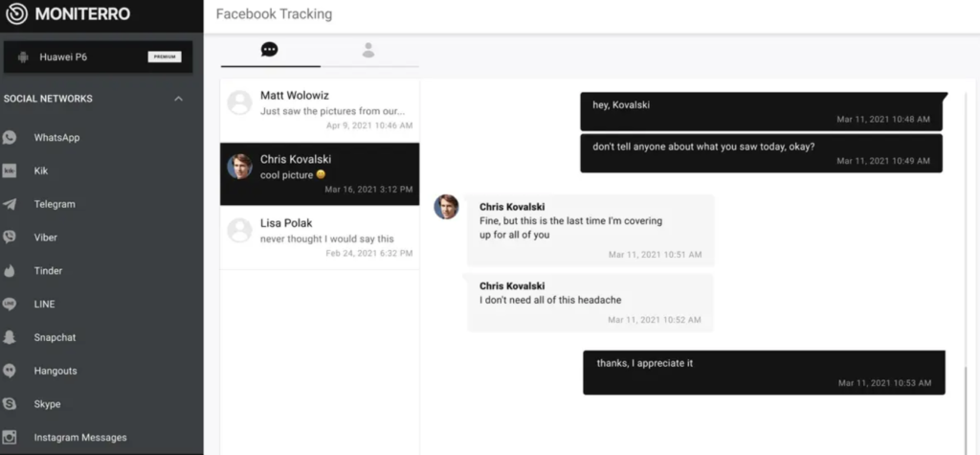Image resolution: width=980 pixels, height=455 pixels.
Task: Click Lisa Polak's placeholder avatar
Action: pyautogui.click(x=239, y=230)
